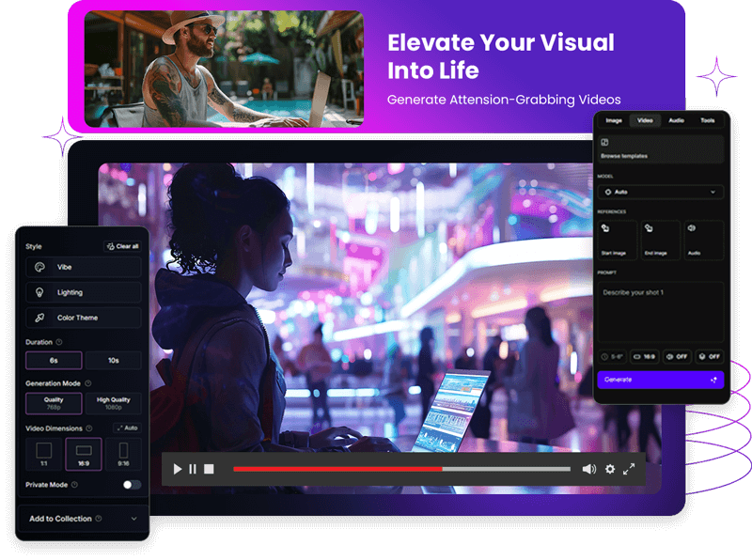Open the Vibe style selector
Screen dimensions: 752x560
(x=83, y=267)
